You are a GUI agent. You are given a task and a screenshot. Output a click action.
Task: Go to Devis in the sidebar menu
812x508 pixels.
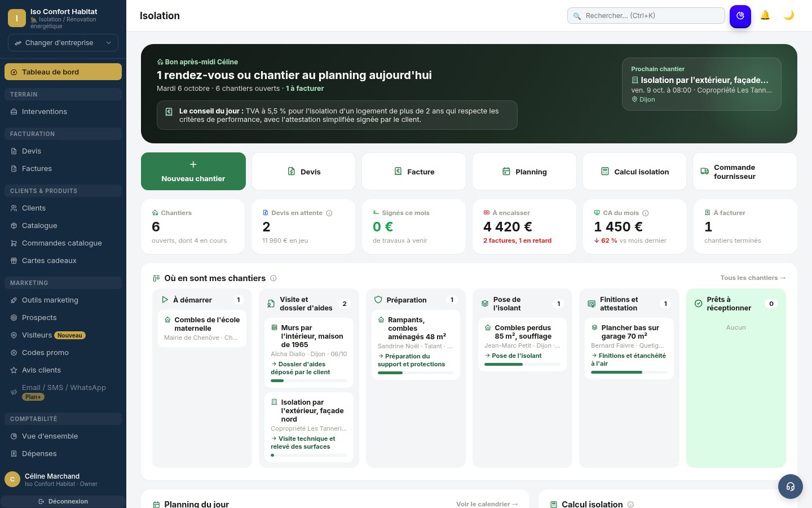[63, 151]
